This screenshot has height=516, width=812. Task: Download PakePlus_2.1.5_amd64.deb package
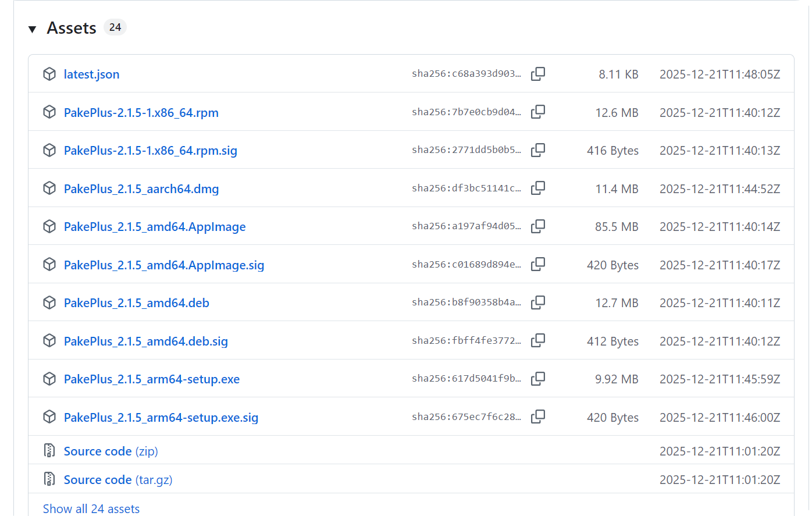point(137,303)
